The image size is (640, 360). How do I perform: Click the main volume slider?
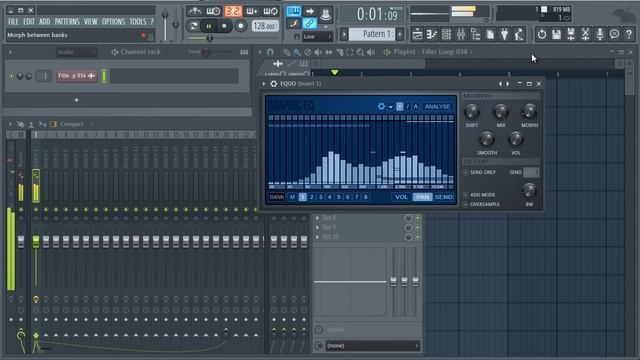pyautogui.click(x=165, y=24)
